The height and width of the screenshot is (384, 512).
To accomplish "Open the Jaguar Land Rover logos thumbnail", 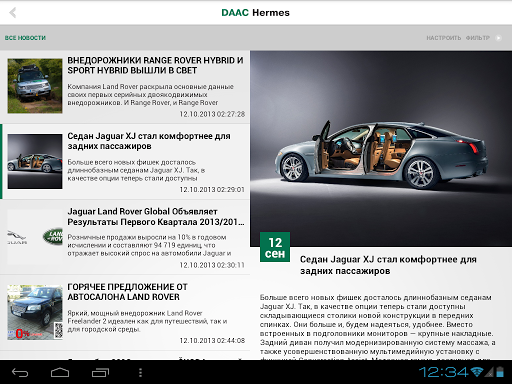I will pos(35,237).
